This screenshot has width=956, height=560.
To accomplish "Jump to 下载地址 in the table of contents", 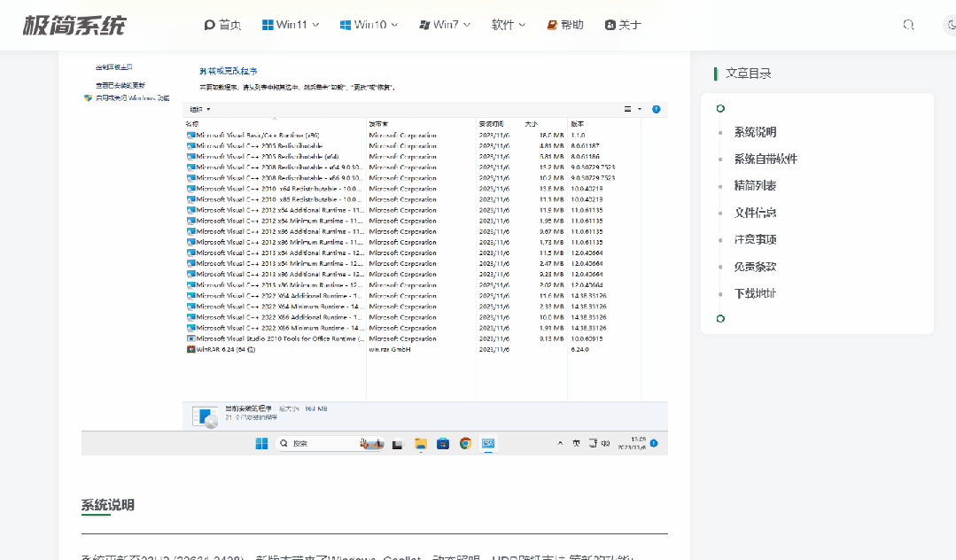I will [x=755, y=293].
